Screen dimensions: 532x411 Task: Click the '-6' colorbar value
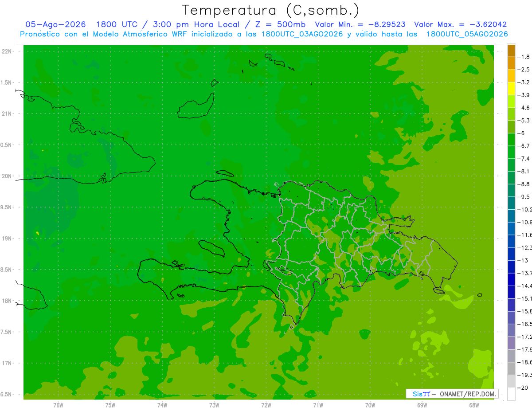[x=522, y=133]
